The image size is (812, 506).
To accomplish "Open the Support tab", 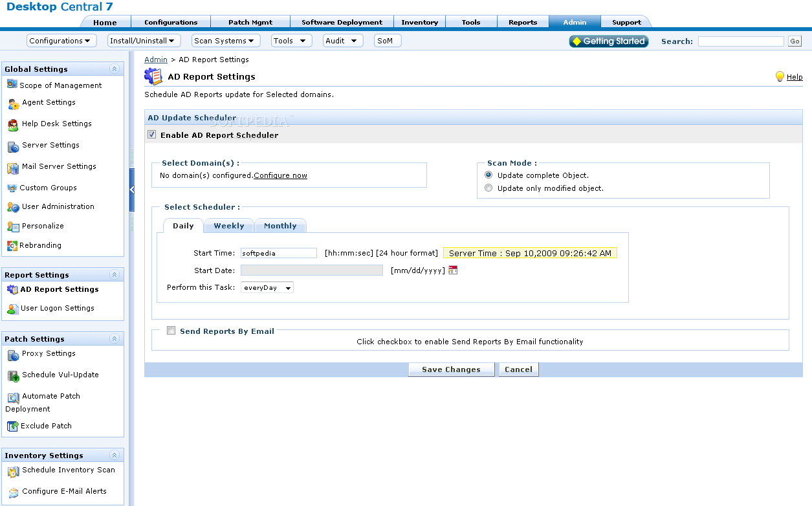I will 626,22.
